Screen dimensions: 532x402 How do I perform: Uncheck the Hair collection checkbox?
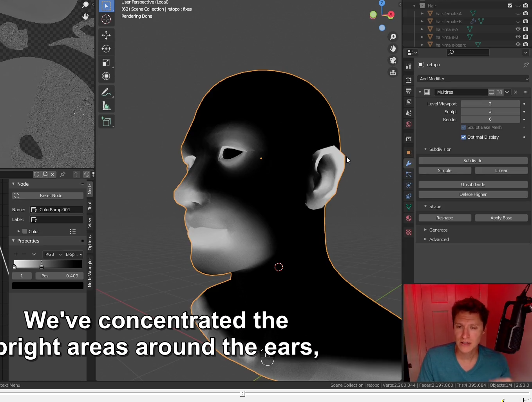pyautogui.click(x=510, y=5)
